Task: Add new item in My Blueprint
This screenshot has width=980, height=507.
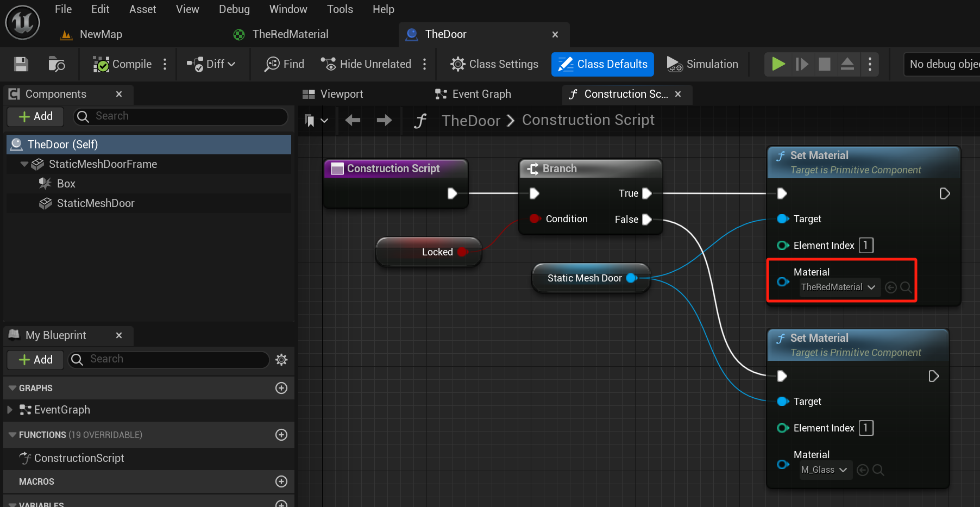Action: 35,360
